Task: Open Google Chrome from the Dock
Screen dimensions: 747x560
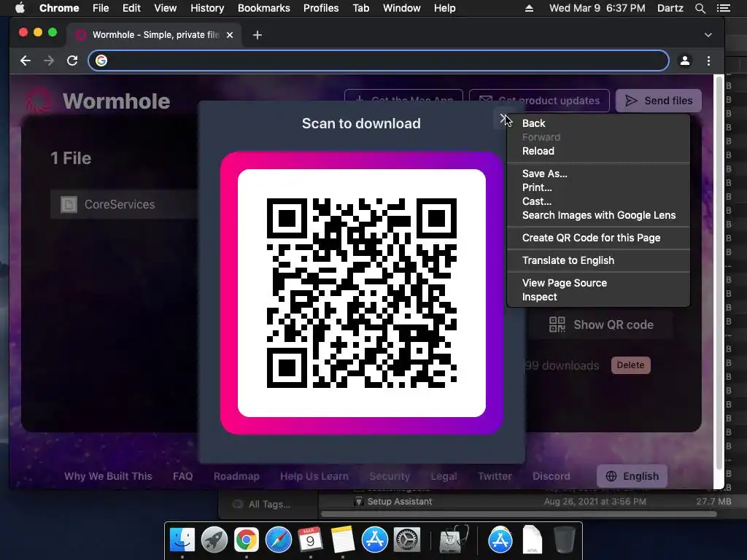Action: pos(247,540)
